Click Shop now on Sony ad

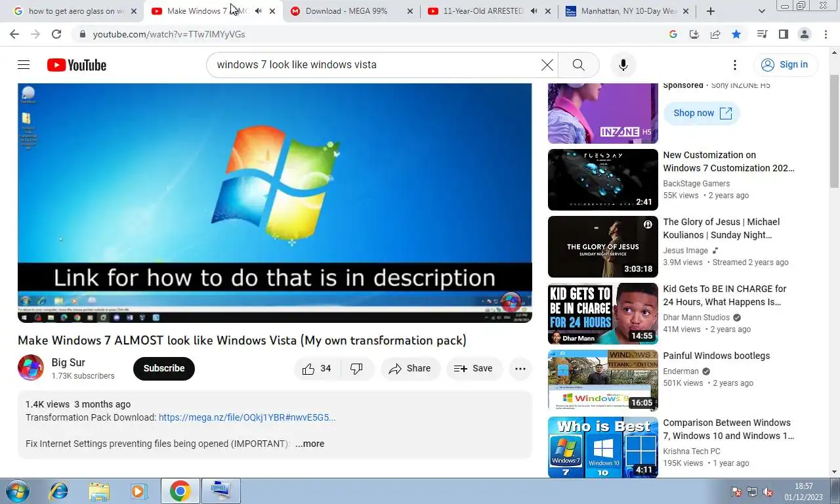(x=702, y=113)
